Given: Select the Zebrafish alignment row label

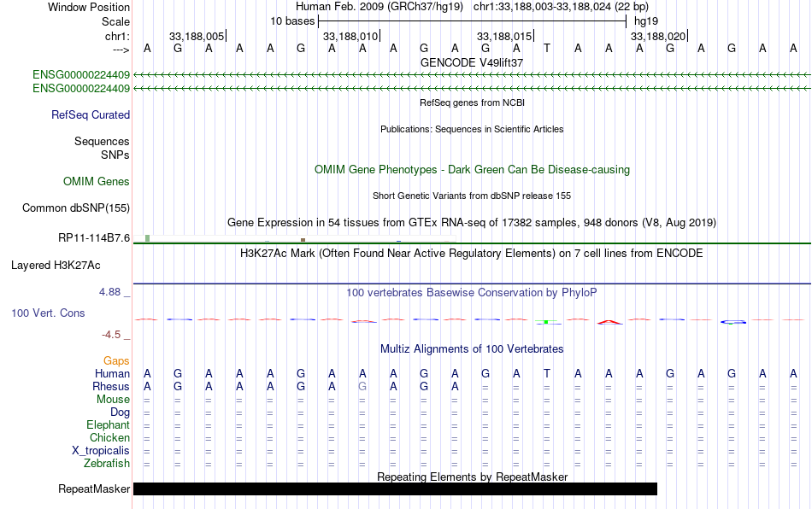Looking at the screenshot, I should click(106, 463).
